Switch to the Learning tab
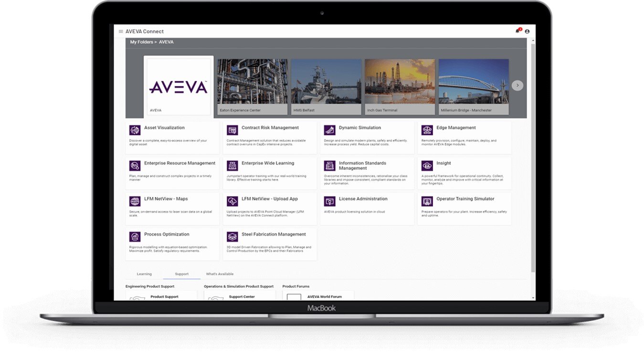644x354 pixels. (144, 274)
